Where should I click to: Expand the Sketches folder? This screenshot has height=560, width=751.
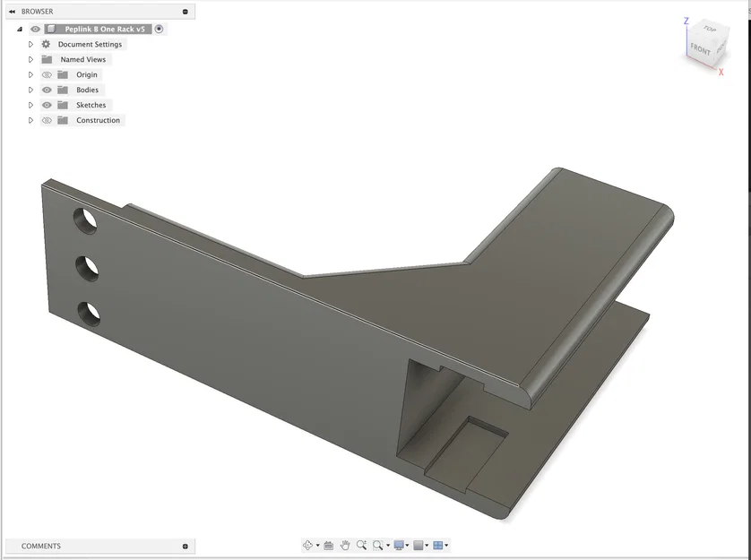[x=30, y=105]
